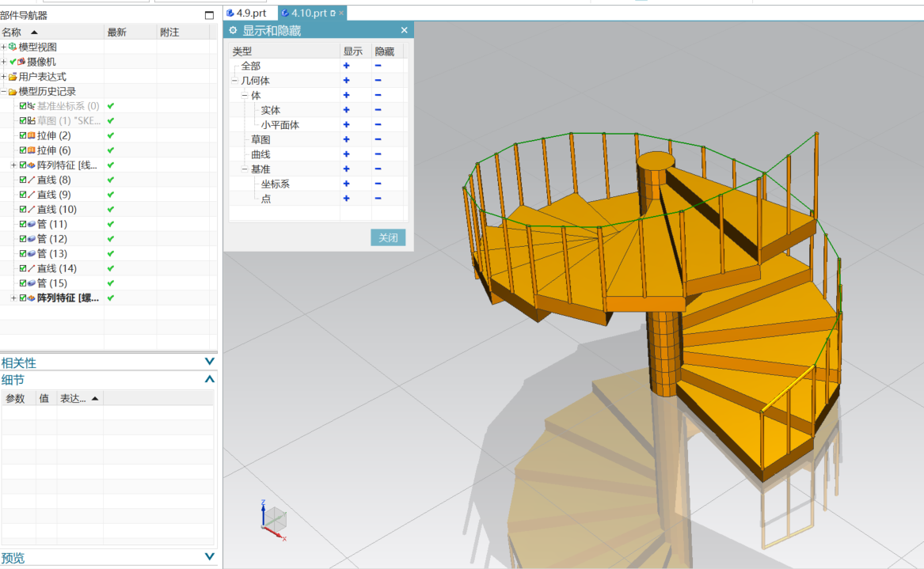Uncheck the 直线 (9) checkbox
924x569 pixels.
pos(23,195)
